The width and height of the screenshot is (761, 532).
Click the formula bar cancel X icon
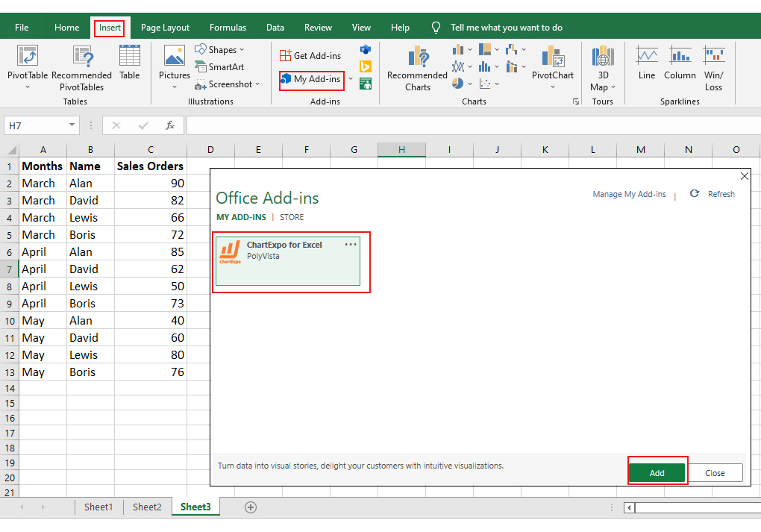(x=116, y=125)
